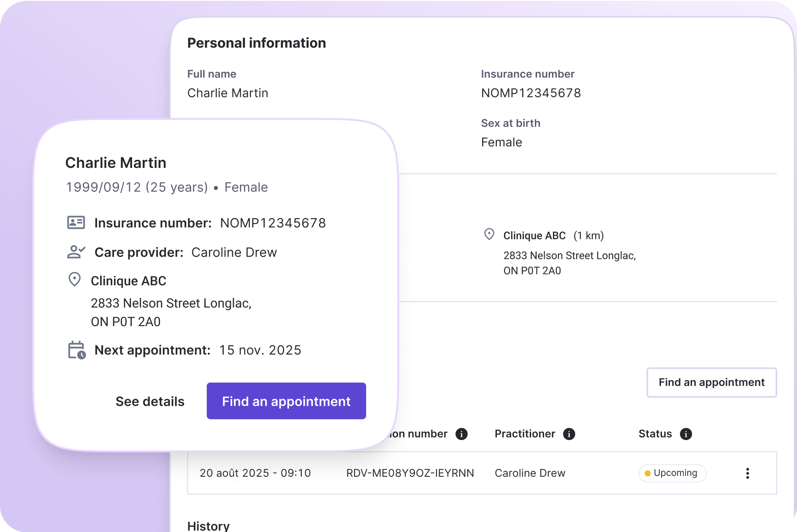Click the outlined Find an appointment button
The image size is (797, 532).
click(x=711, y=383)
